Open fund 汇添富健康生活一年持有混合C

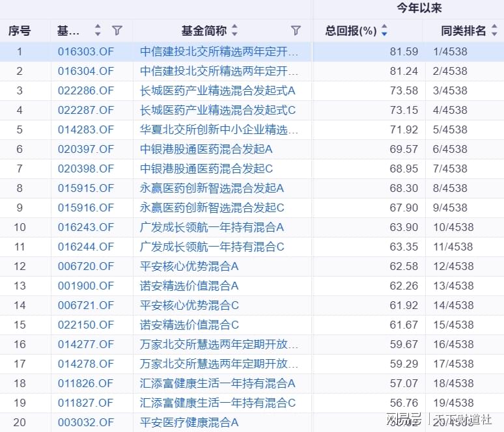[x=217, y=403]
